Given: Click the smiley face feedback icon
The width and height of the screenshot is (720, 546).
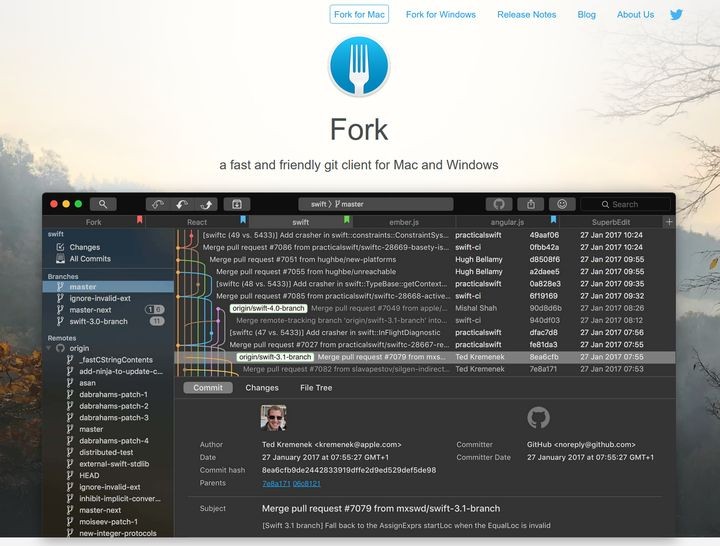Looking at the screenshot, I should coord(561,204).
